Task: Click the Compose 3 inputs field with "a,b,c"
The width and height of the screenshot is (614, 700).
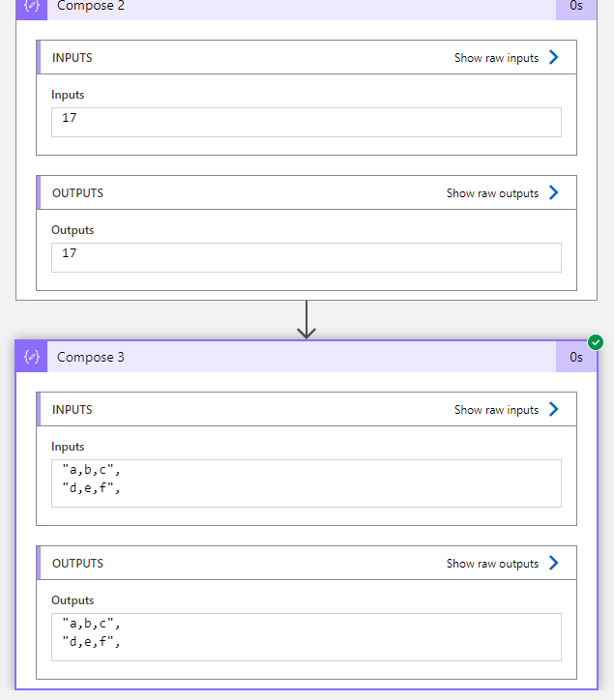Action: pyautogui.click(x=307, y=483)
